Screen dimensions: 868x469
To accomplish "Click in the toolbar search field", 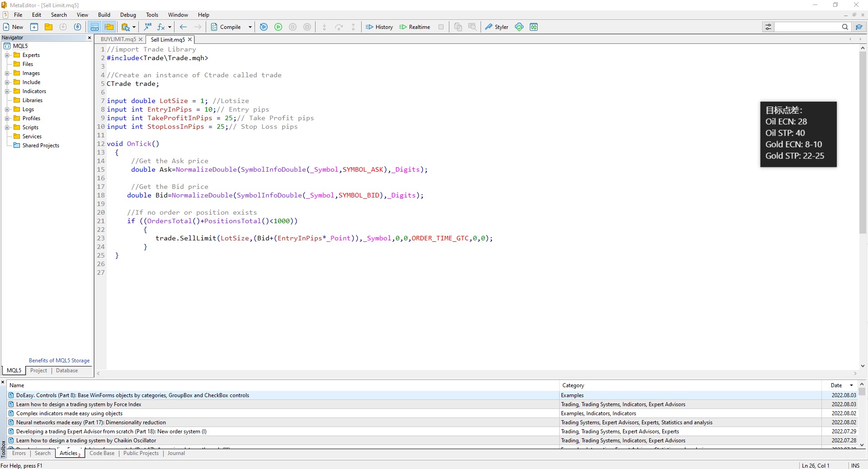I will (807, 27).
